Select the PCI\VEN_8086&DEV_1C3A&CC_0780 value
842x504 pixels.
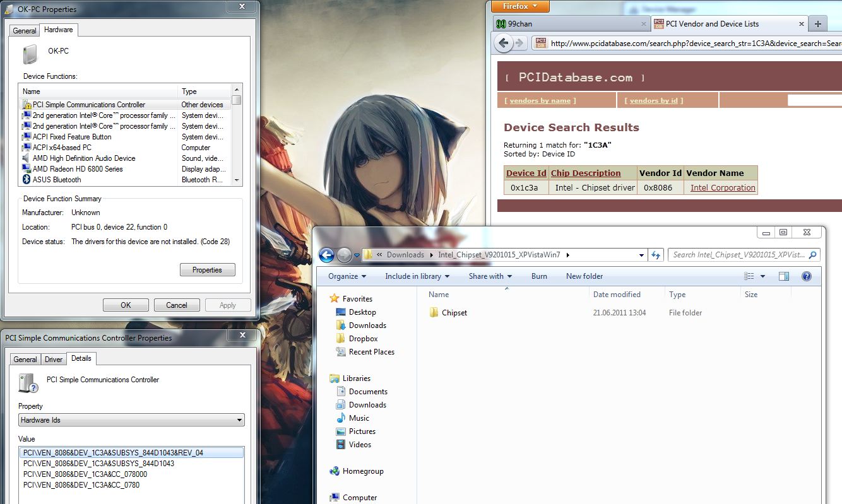81,485
